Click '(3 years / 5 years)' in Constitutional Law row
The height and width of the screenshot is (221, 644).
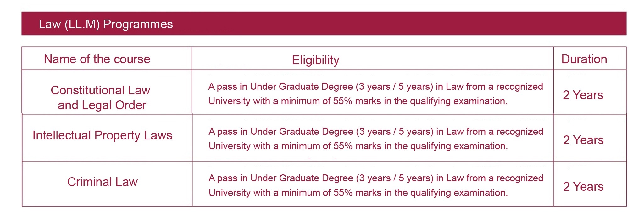(x=395, y=87)
